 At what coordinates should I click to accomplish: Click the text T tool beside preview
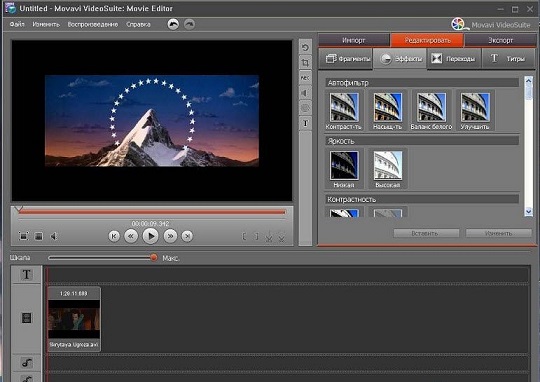point(305,123)
